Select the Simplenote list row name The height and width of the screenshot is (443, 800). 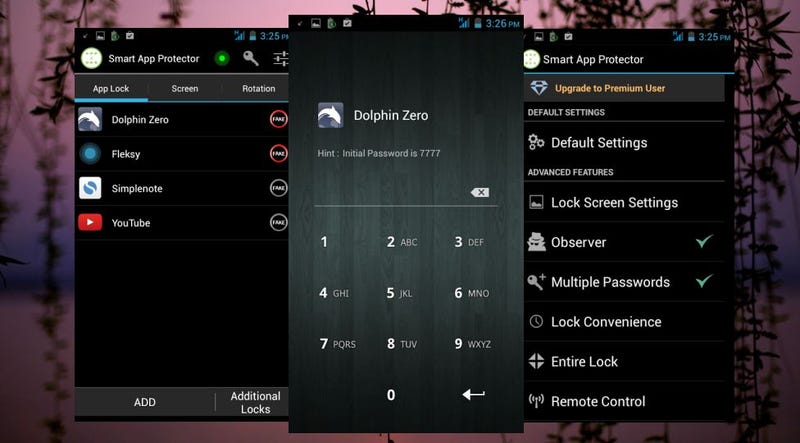(137, 188)
